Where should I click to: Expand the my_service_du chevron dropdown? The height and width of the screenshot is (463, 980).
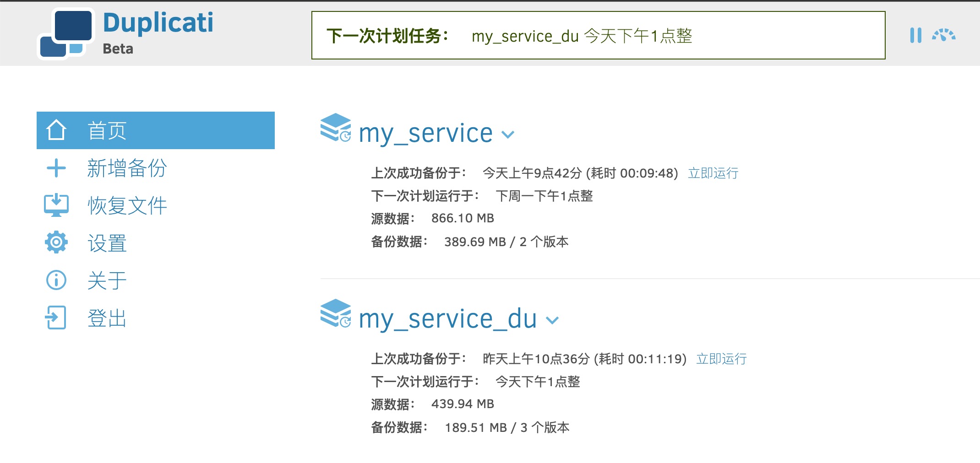tap(552, 320)
